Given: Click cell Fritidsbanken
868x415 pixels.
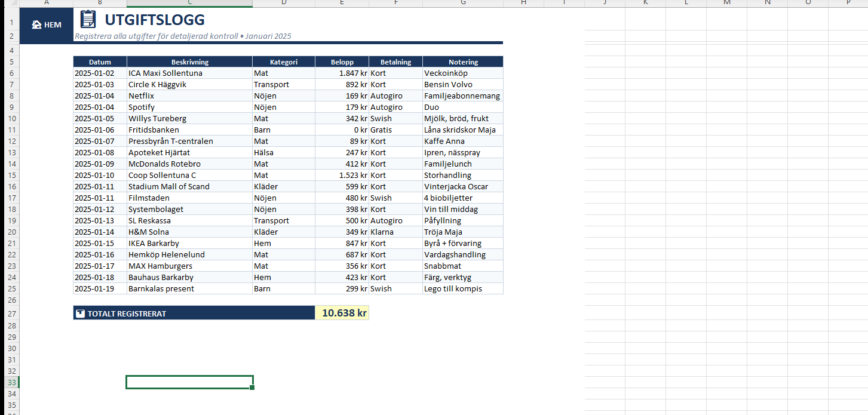Looking at the screenshot, I should tap(189, 130).
